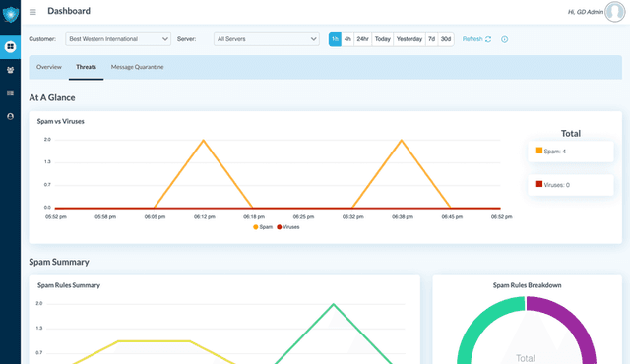Open the Customer dropdown Best Western International
The width and height of the screenshot is (630, 364).
(x=118, y=39)
